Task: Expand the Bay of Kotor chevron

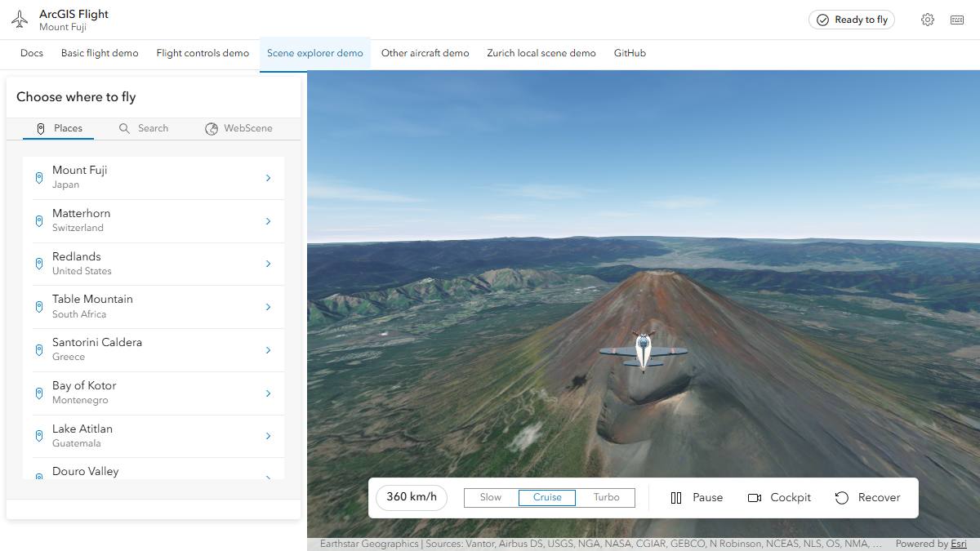Action: pos(268,393)
